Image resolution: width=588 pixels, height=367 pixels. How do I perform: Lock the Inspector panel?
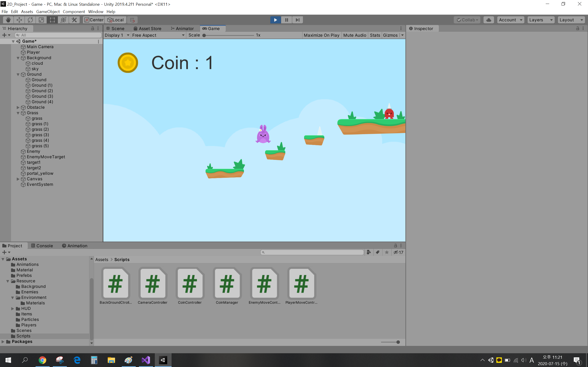pyautogui.click(x=577, y=29)
